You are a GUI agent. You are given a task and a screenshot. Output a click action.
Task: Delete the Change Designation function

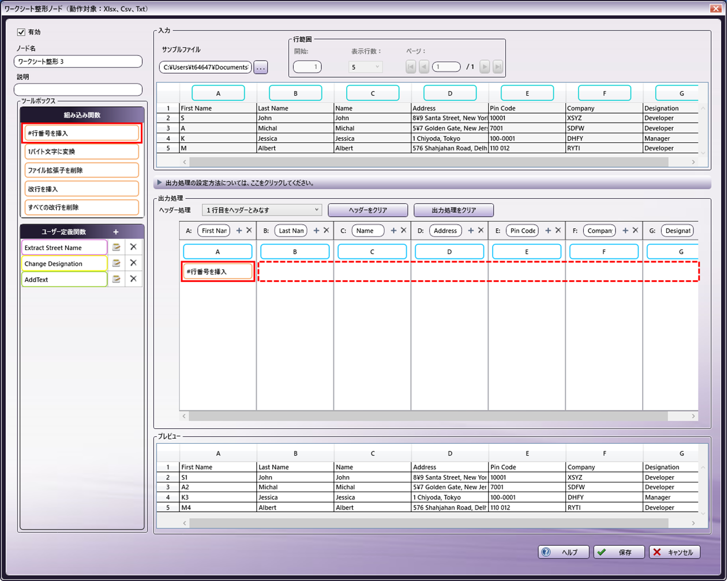133,263
